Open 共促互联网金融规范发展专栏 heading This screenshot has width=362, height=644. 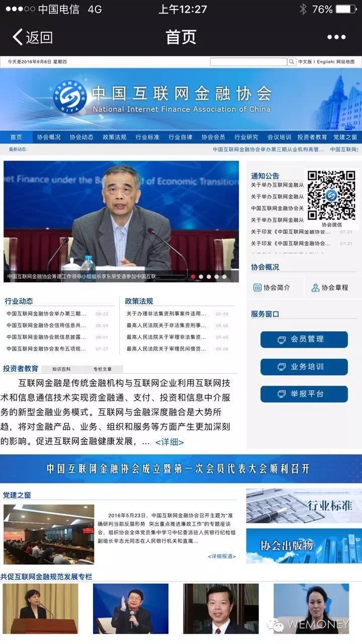(x=46, y=577)
